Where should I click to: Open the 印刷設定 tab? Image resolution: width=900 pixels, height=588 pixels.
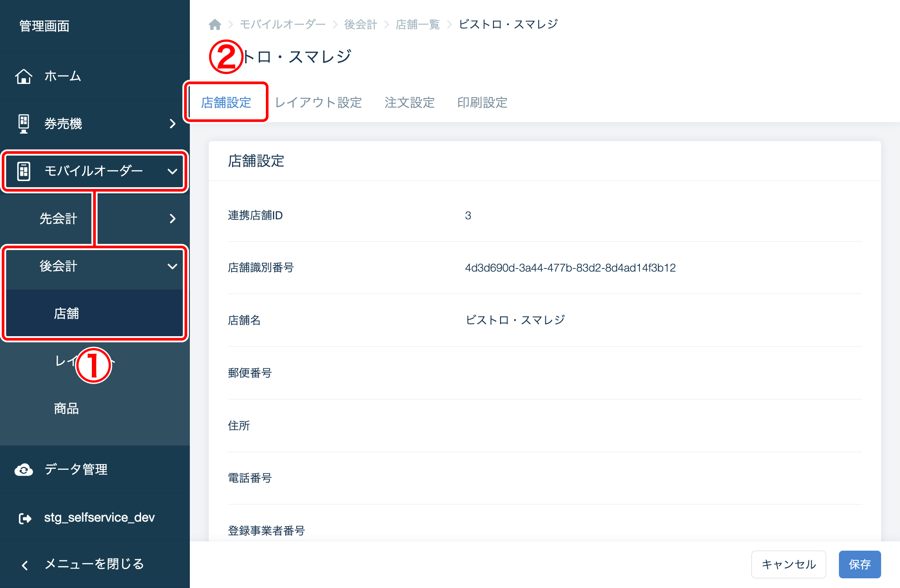click(x=482, y=102)
